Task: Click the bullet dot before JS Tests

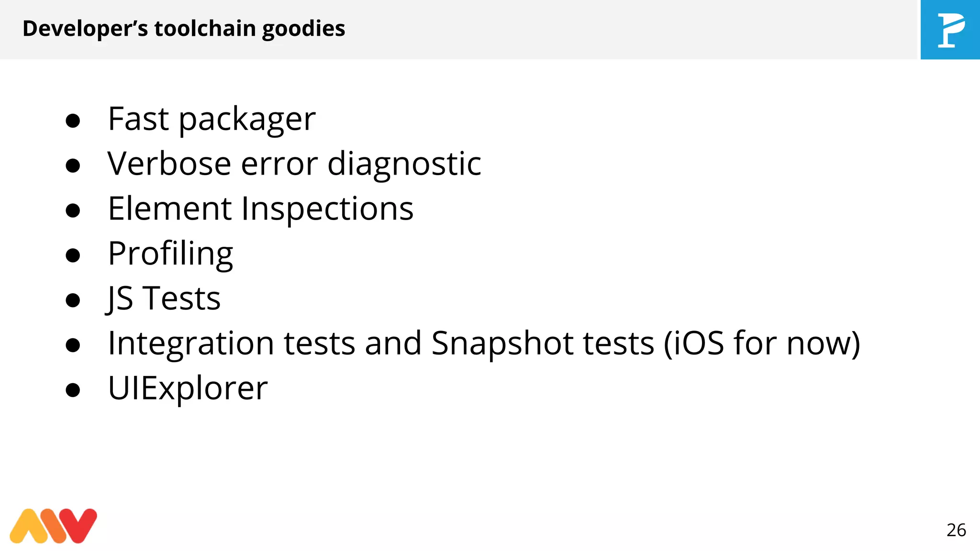Action: (73, 300)
